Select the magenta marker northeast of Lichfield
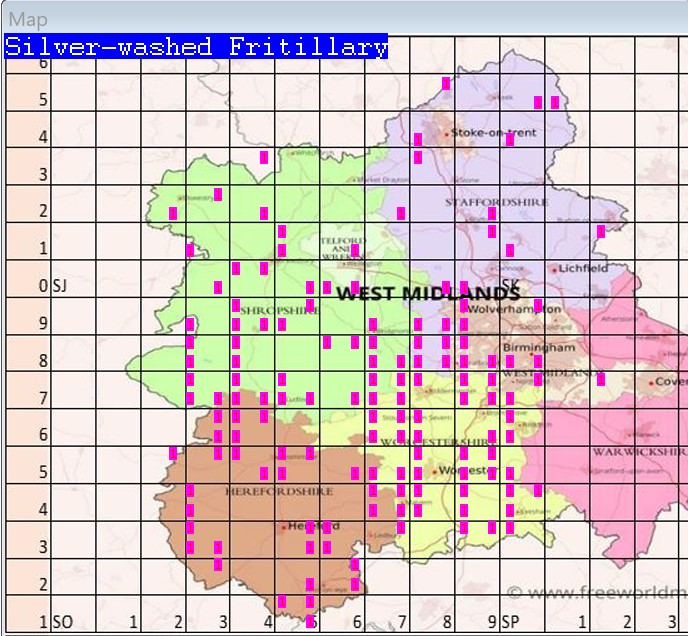The height and width of the screenshot is (636, 688). pos(601,232)
